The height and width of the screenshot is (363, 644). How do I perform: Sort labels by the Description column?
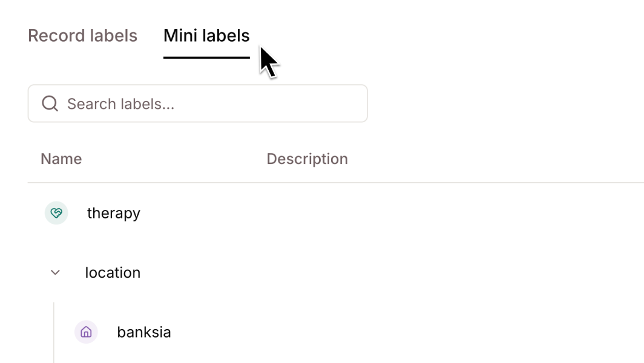[308, 159]
